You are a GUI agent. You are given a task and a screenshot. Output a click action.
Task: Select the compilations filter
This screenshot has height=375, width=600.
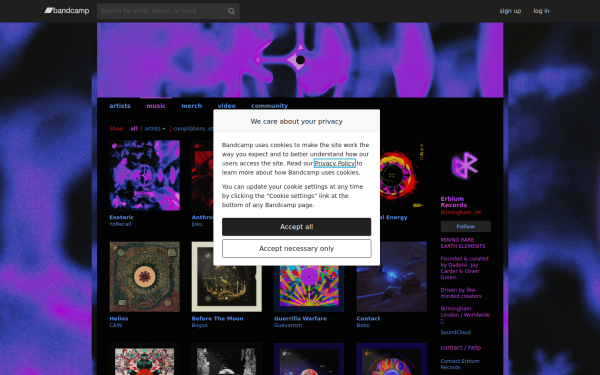pyautogui.click(x=193, y=129)
